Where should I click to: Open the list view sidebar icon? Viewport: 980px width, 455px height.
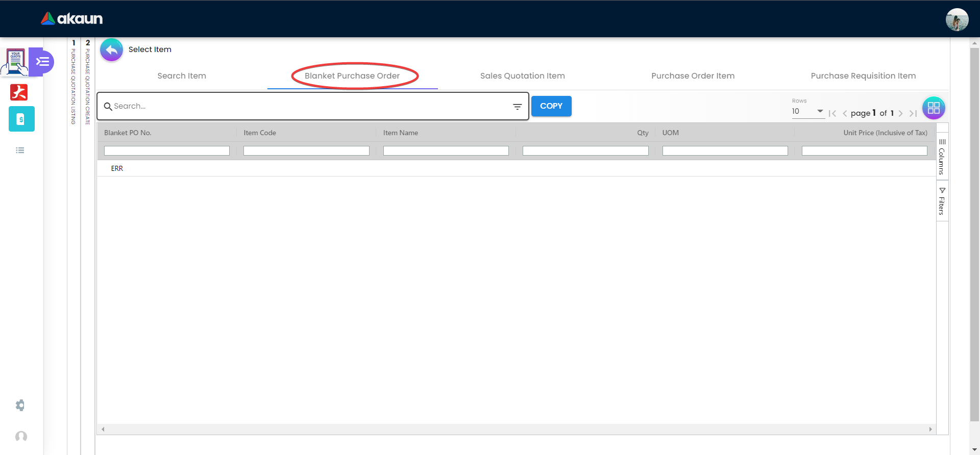pos(20,150)
